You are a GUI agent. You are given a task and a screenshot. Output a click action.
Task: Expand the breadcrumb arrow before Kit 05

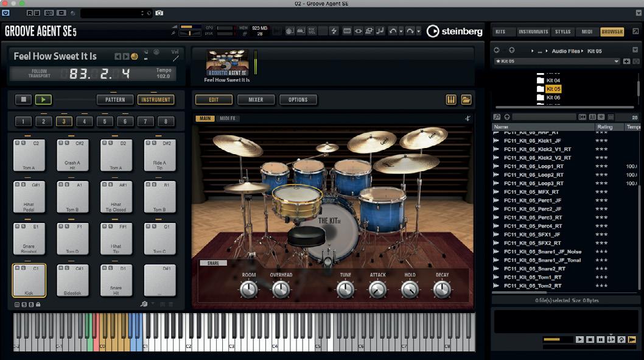click(x=582, y=51)
